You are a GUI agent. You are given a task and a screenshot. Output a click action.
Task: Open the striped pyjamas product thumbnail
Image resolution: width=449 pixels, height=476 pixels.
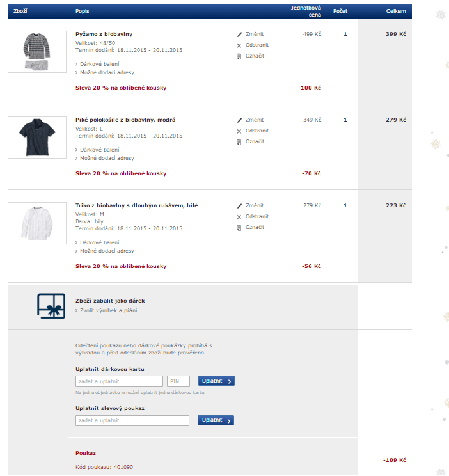(x=37, y=51)
